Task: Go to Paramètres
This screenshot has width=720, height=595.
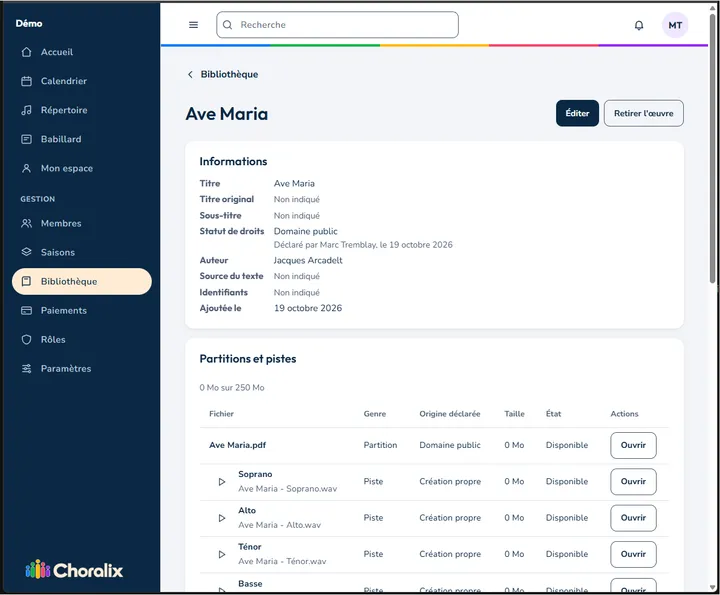Action: click(83, 369)
